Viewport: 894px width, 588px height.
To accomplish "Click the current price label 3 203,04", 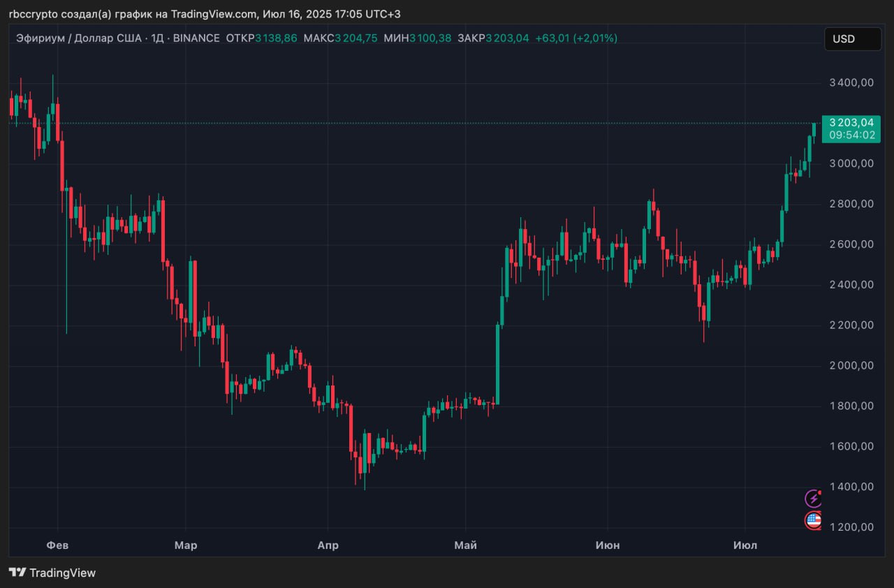I will pyautogui.click(x=851, y=122).
